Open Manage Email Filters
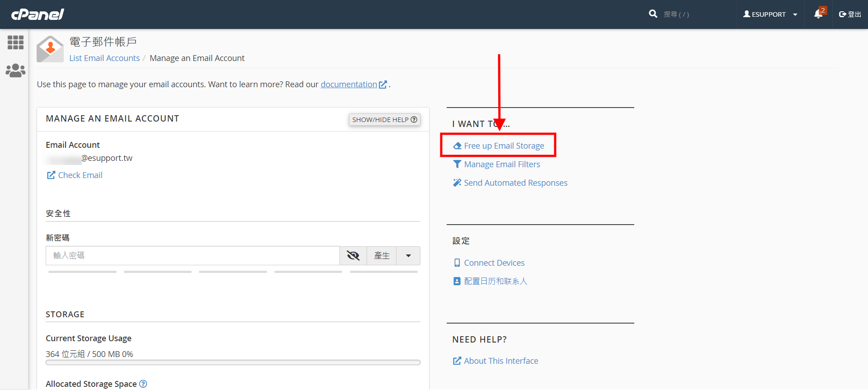The width and height of the screenshot is (868, 390). [x=502, y=164]
